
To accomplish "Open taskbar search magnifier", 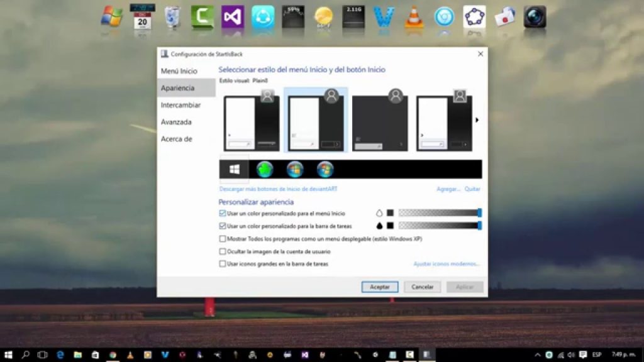I will point(25,354).
